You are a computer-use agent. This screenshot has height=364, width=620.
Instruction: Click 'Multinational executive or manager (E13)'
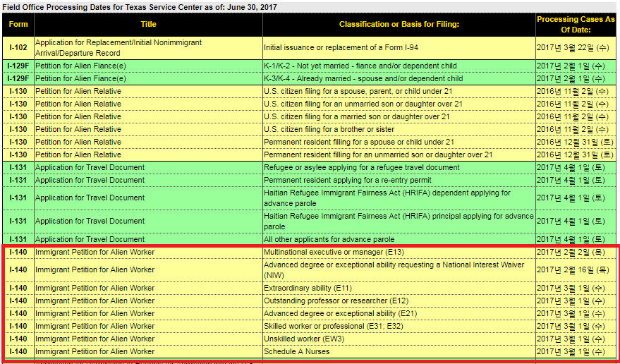coord(334,252)
